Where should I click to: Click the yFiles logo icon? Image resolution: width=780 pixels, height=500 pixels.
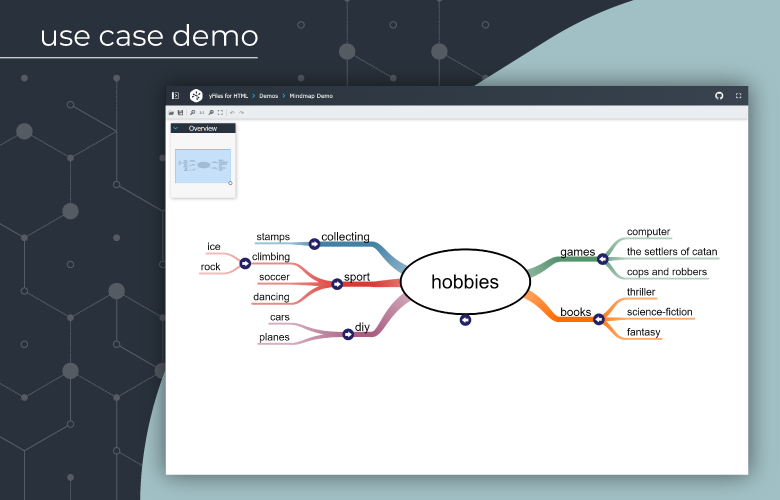[196, 96]
